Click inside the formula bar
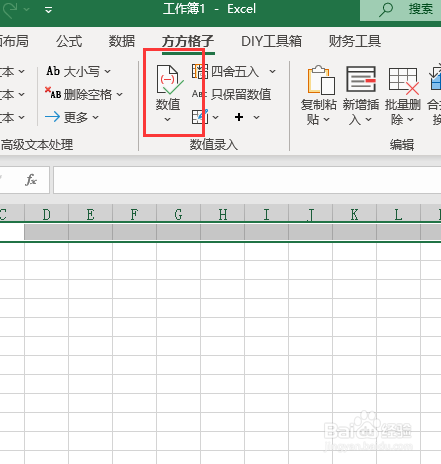Viewport: 441px width, 464px height. [247, 180]
